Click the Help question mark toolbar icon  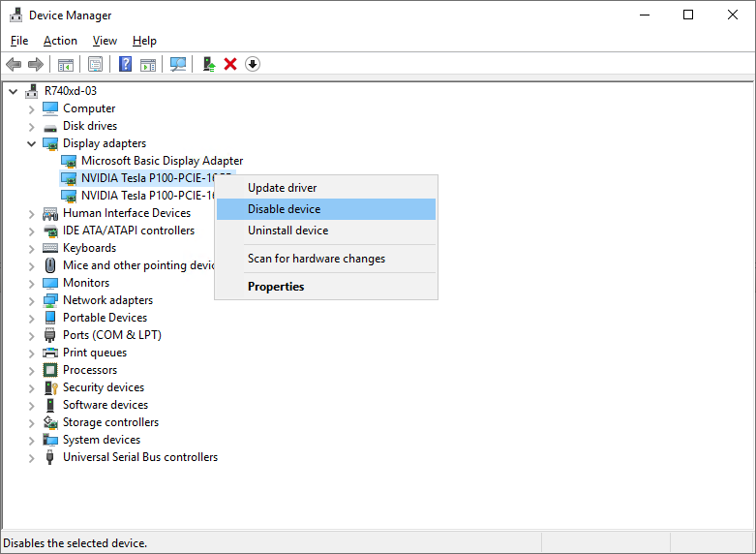coord(125,64)
